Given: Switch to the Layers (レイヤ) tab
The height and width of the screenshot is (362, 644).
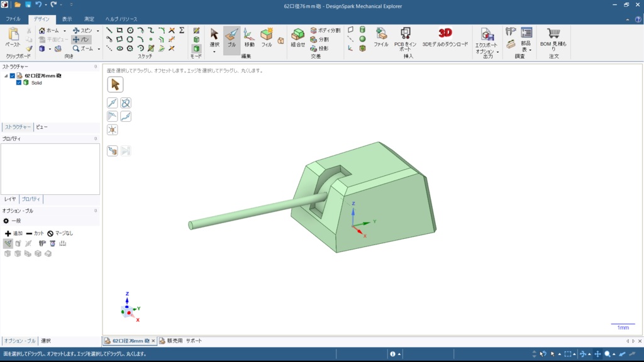Looking at the screenshot, I should [x=10, y=199].
